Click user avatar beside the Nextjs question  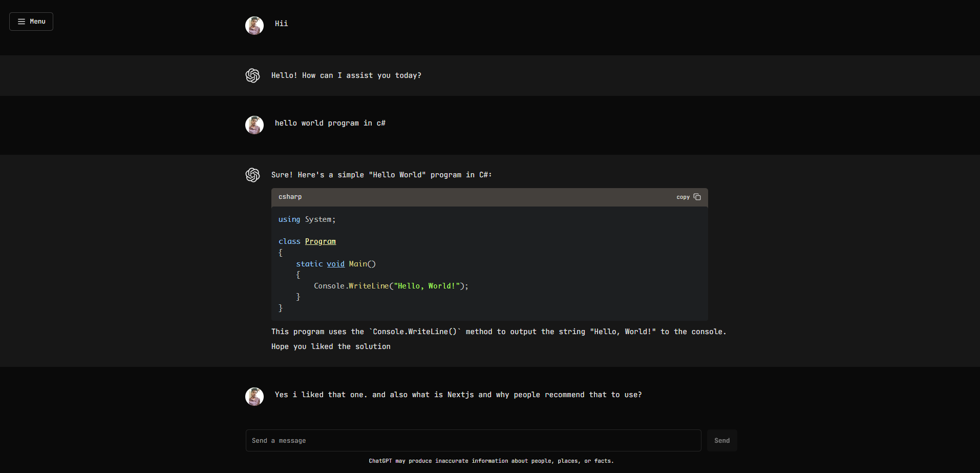click(x=254, y=397)
